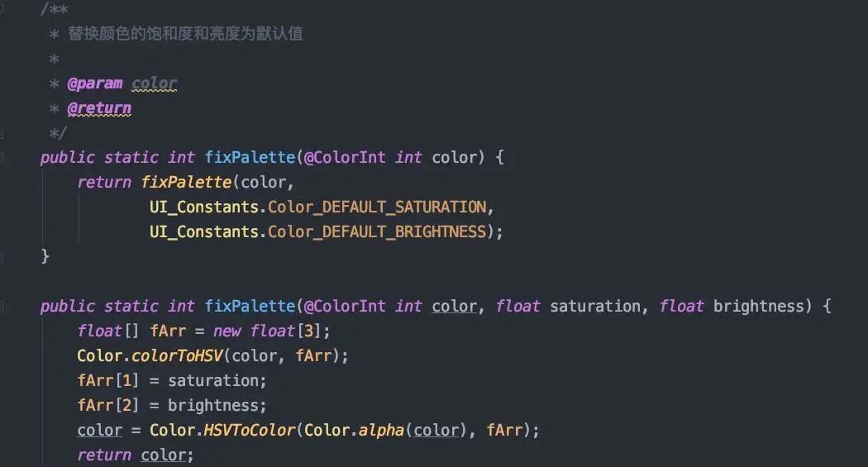Click the float saturation parameter name
The image size is (868, 467).
(595, 307)
